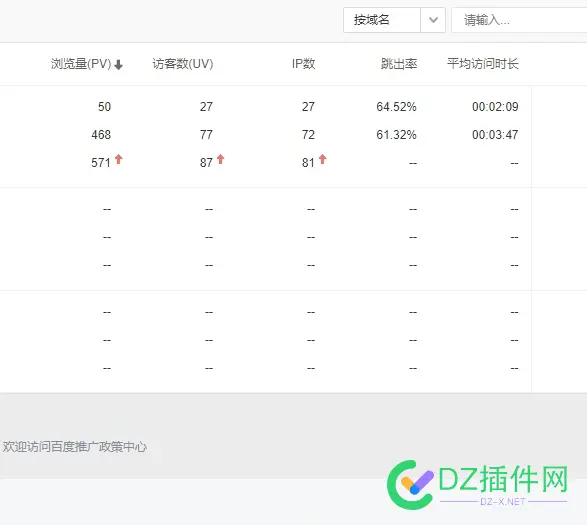Click the red up arrow beside 81

click(322, 159)
